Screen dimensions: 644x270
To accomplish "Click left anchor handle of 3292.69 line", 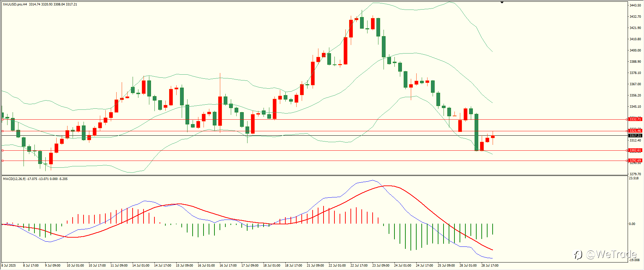I will pyautogui.click(x=3, y=161).
